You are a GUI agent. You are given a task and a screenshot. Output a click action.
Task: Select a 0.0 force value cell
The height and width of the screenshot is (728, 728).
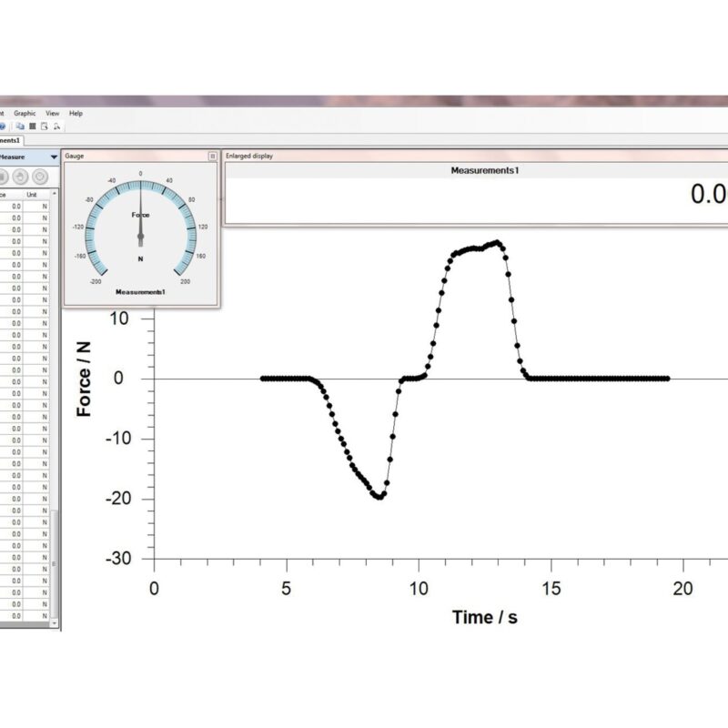pos(15,207)
